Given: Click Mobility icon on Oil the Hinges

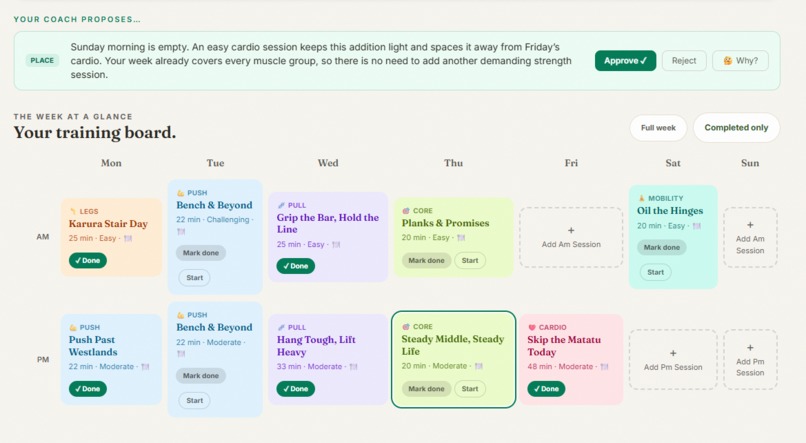Looking at the screenshot, I should click(641, 198).
